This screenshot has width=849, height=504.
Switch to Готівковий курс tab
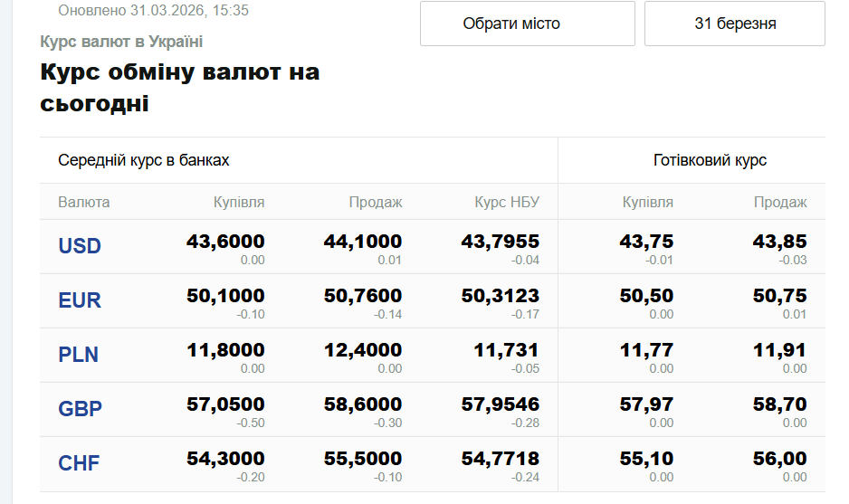(x=710, y=160)
